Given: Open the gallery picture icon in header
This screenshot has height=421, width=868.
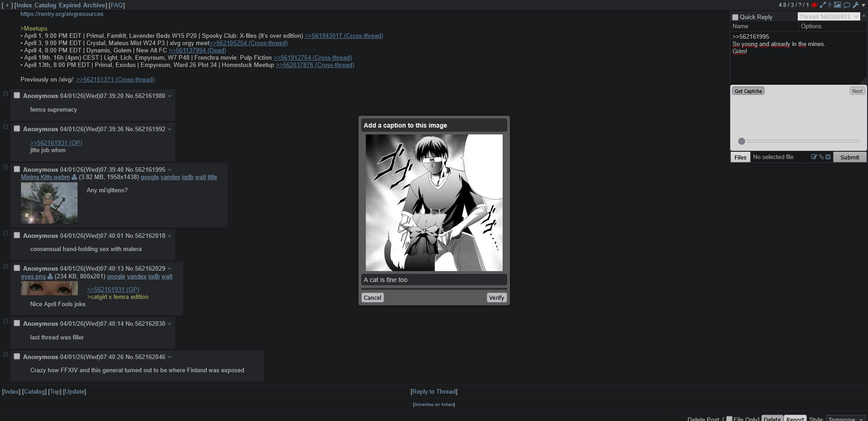Looking at the screenshot, I should tap(837, 5).
